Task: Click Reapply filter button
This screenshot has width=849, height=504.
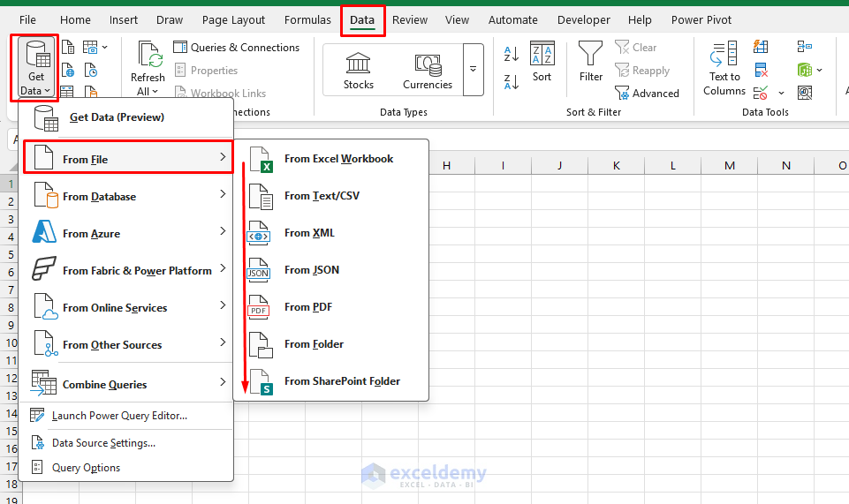Action: coord(642,71)
